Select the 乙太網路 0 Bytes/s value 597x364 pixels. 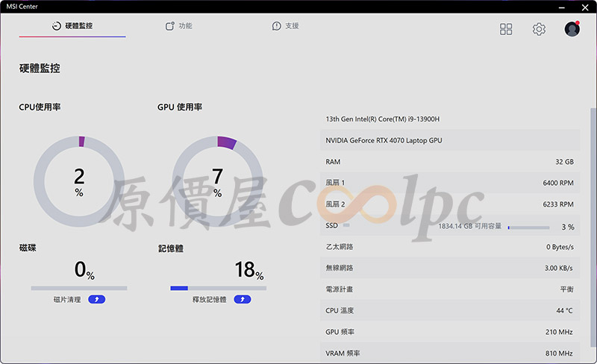point(560,247)
